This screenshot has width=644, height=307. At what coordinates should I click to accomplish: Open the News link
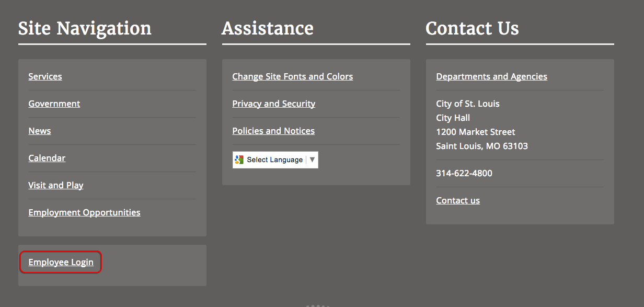pyautogui.click(x=40, y=131)
